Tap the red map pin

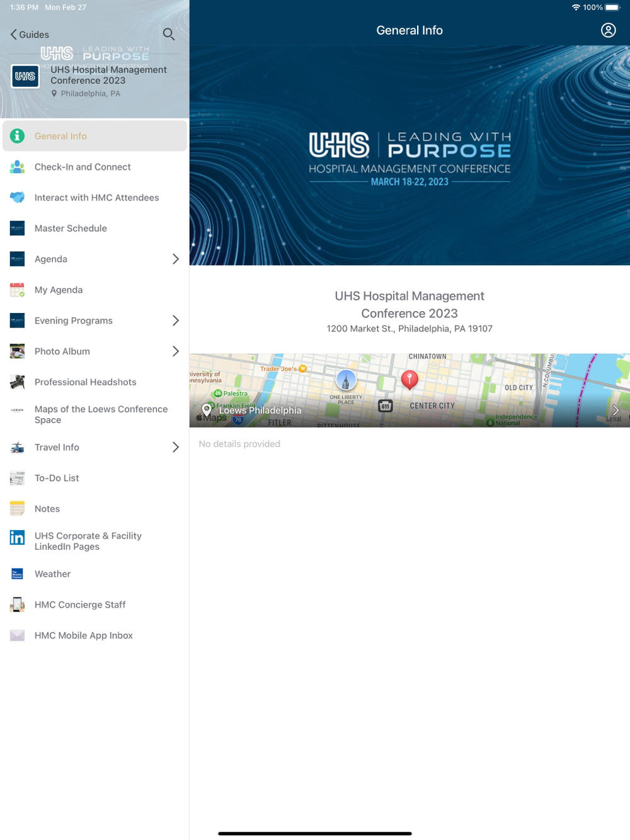(x=409, y=380)
